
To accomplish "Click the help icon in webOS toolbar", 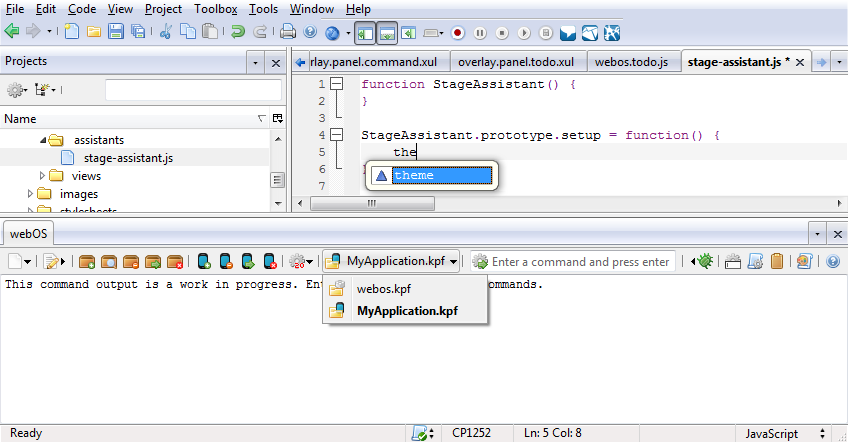I will click(833, 262).
